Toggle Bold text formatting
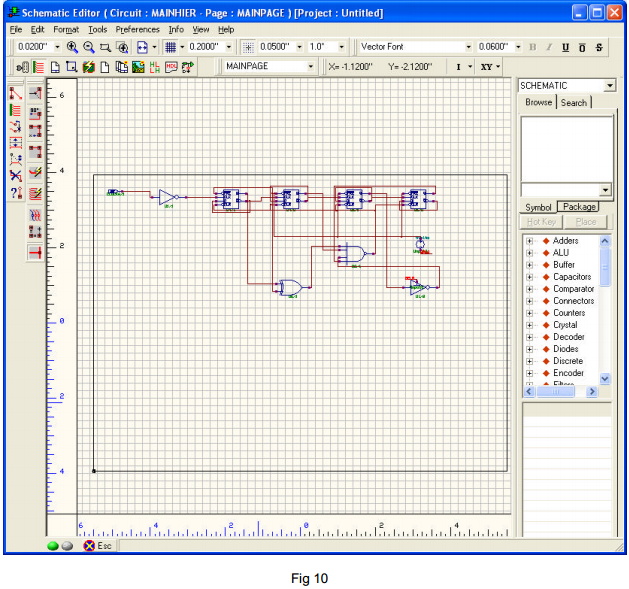 tap(533, 47)
